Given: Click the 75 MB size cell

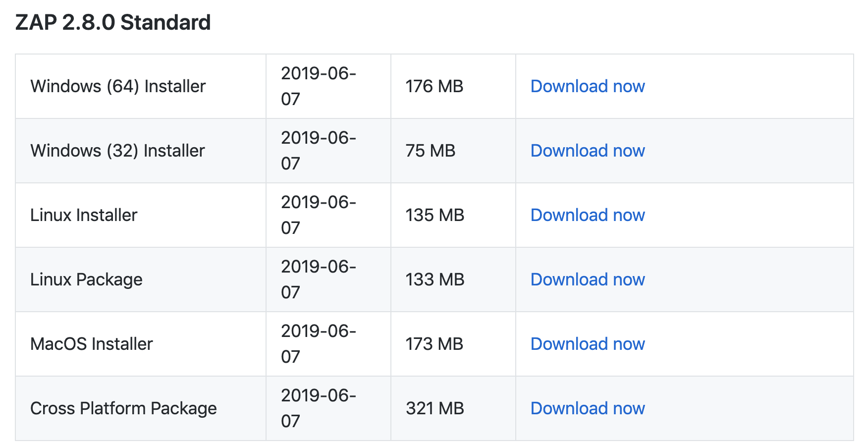Looking at the screenshot, I should tap(453, 151).
